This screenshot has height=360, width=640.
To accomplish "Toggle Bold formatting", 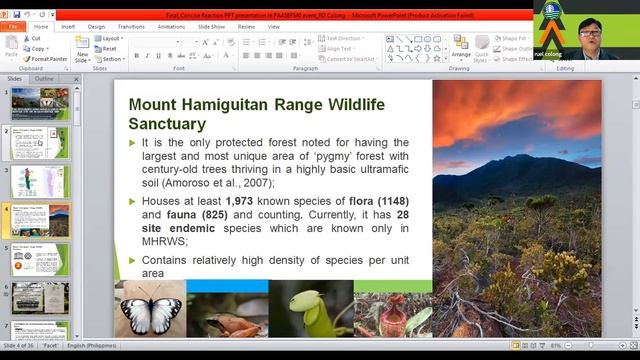I will click(x=137, y=56).
